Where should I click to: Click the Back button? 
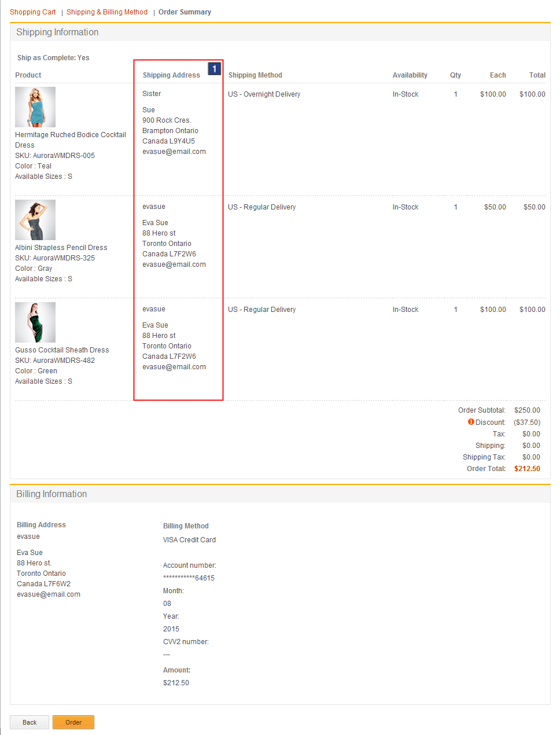[29, 722]
